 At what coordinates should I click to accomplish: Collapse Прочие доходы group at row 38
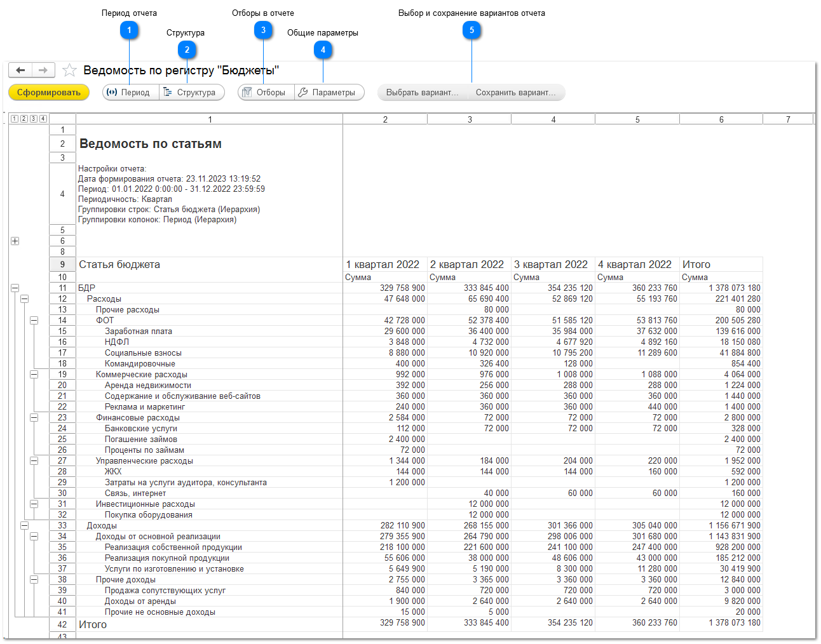(x=34, y=579)
